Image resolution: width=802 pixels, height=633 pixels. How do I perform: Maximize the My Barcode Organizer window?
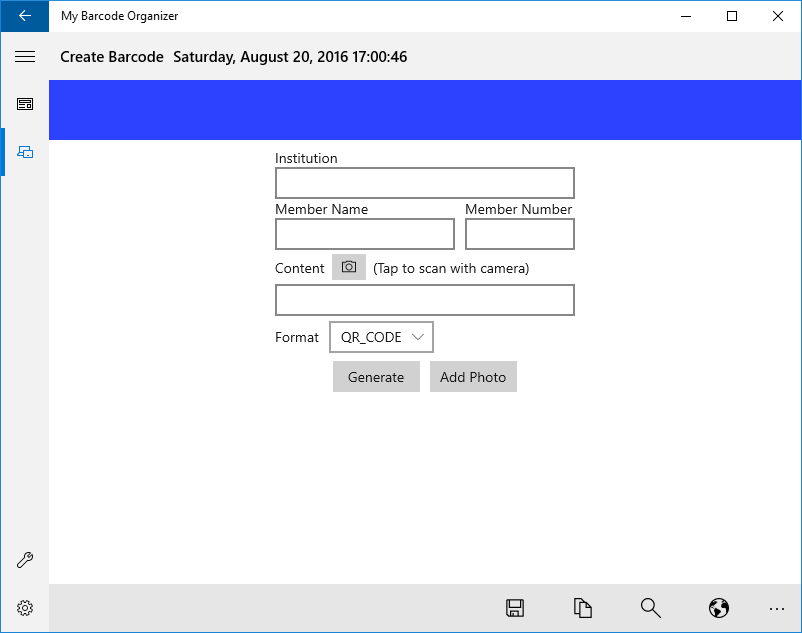(x=732, y=16)
